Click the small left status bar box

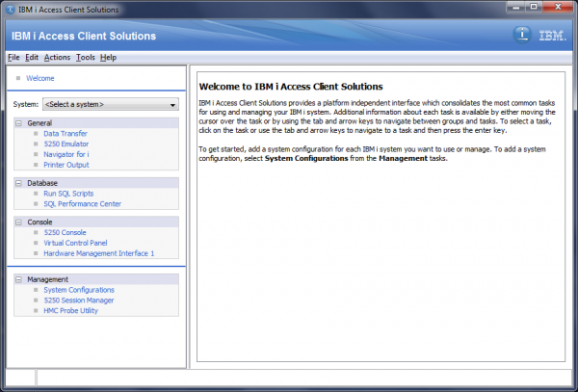pos(20,378)
